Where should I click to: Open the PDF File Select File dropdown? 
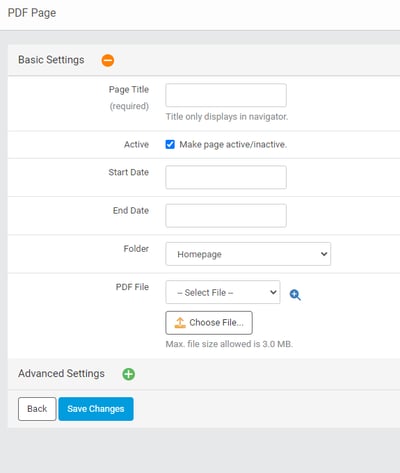coord(223,292)
